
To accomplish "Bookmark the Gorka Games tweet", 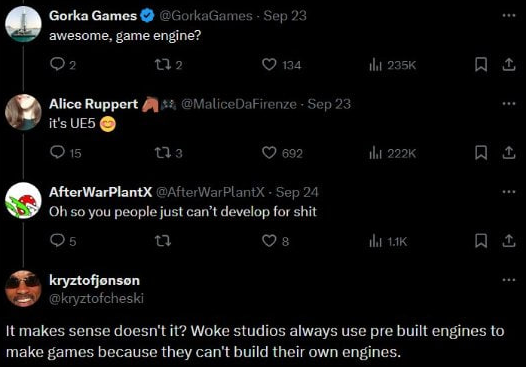I will click(481, 64).
